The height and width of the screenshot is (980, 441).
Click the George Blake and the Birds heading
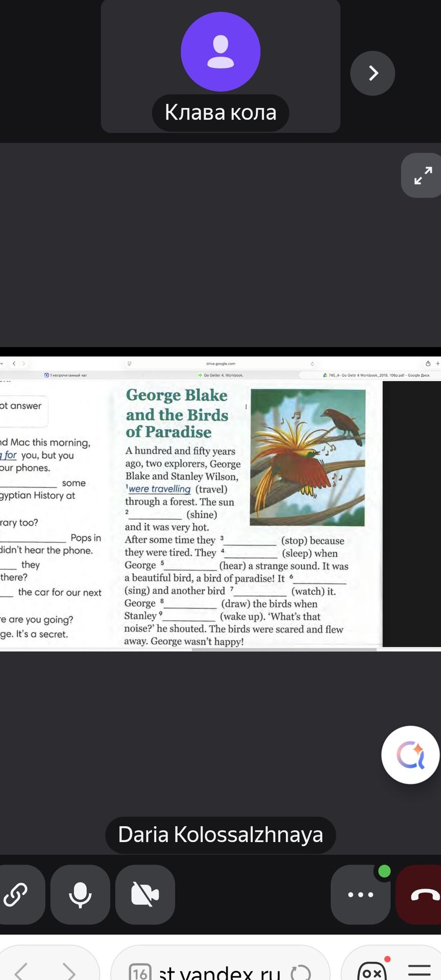coord(177,413)
